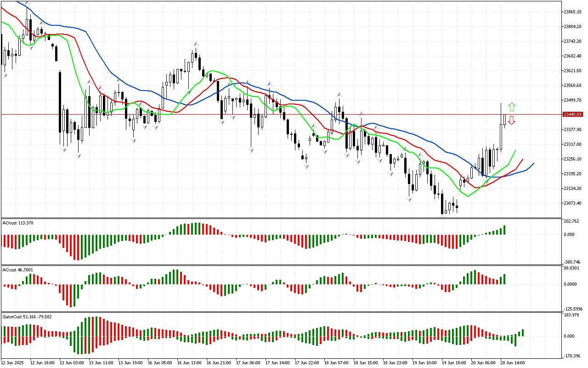Screen dimensions: 588x368
Task: Select the down fractal below the 13 Jun 03:00 low
Action: 63,149
